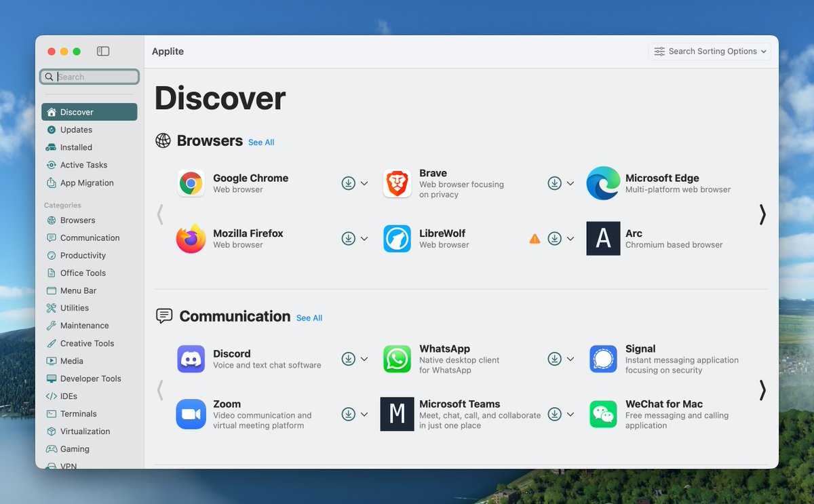
Task: Go to next page of Communication apps
Action: tap(762, 390)
